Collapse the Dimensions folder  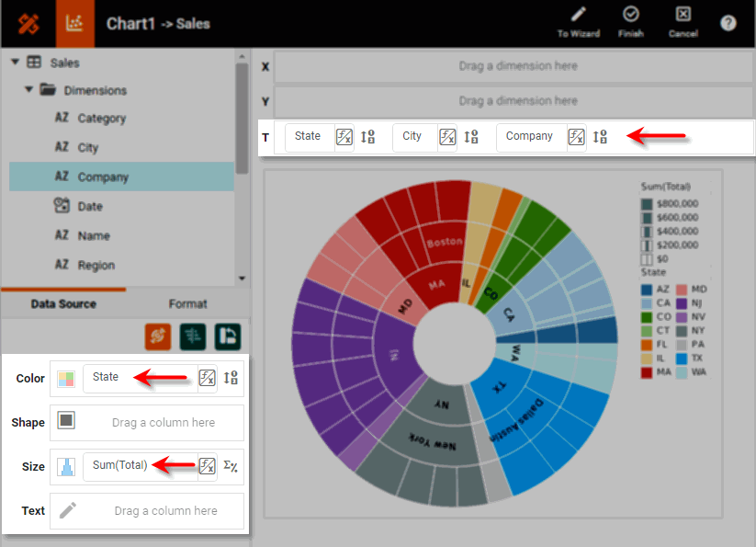29,90
